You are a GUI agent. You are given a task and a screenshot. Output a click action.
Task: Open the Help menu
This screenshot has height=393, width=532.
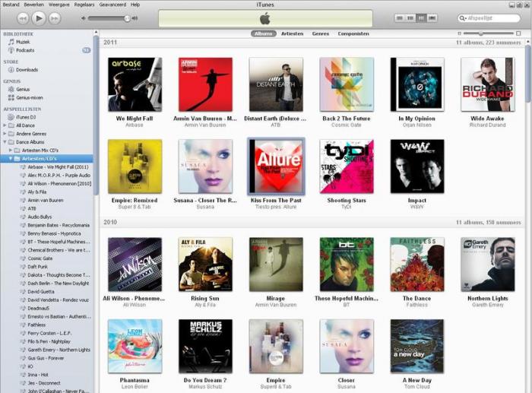coord(135,5)
